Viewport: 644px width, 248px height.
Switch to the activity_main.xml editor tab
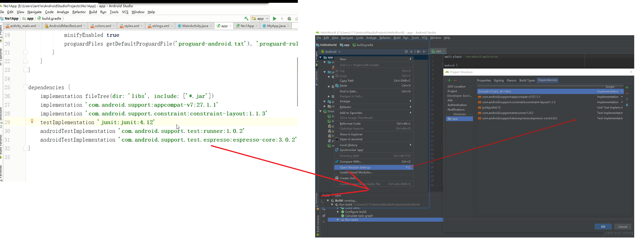(x=23, y=26)
